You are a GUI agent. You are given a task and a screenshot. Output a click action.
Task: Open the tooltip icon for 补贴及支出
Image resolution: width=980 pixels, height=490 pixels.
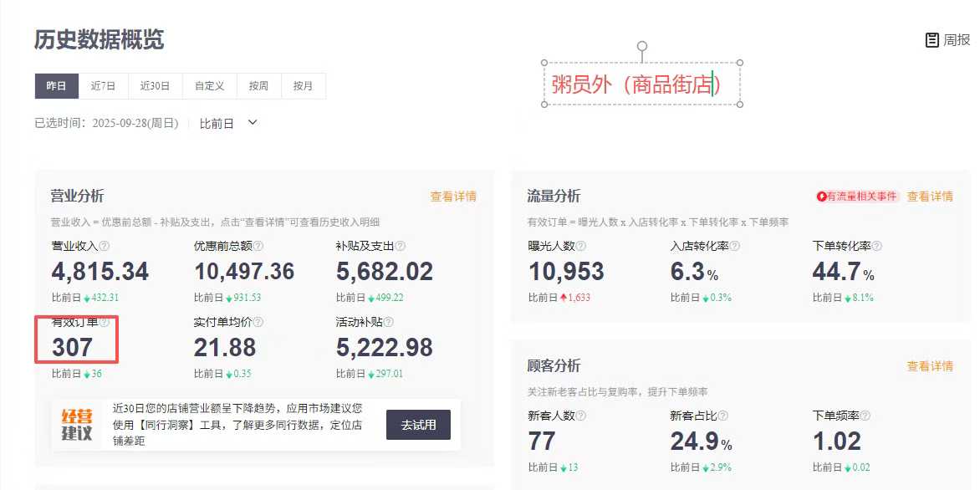(x=401, y=246)
